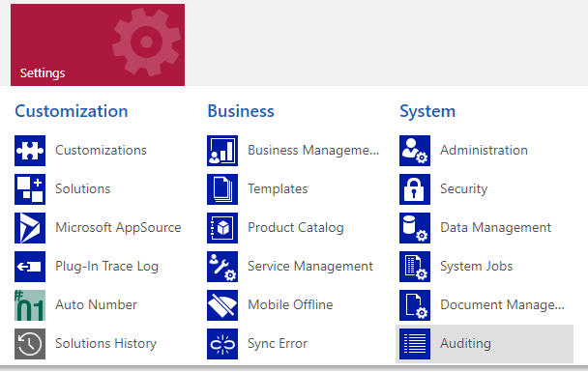
Task: Open the Business Manageme... text entry
Action: (313, 150)
